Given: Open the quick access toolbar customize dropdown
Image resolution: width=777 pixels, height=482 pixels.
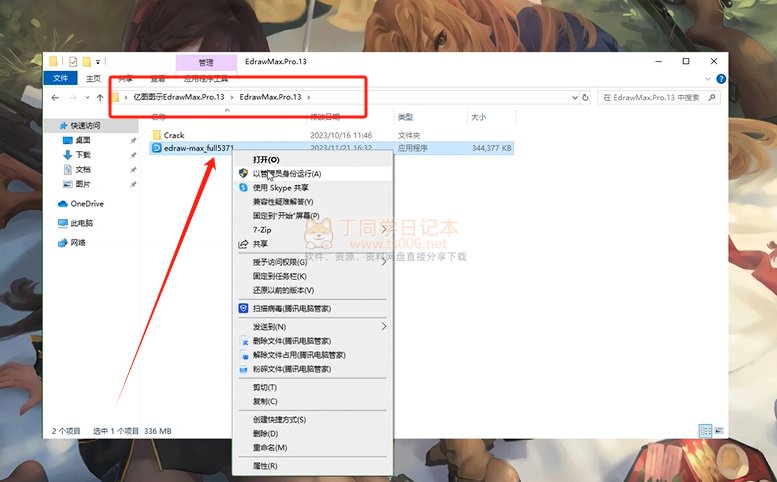Looking at the screenshot, I should point(98,62).
